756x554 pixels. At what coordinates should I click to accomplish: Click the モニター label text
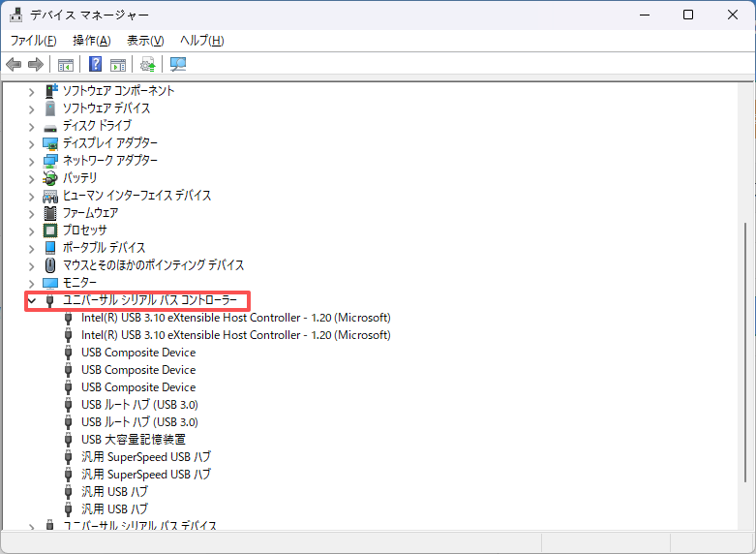pos(79,282)
